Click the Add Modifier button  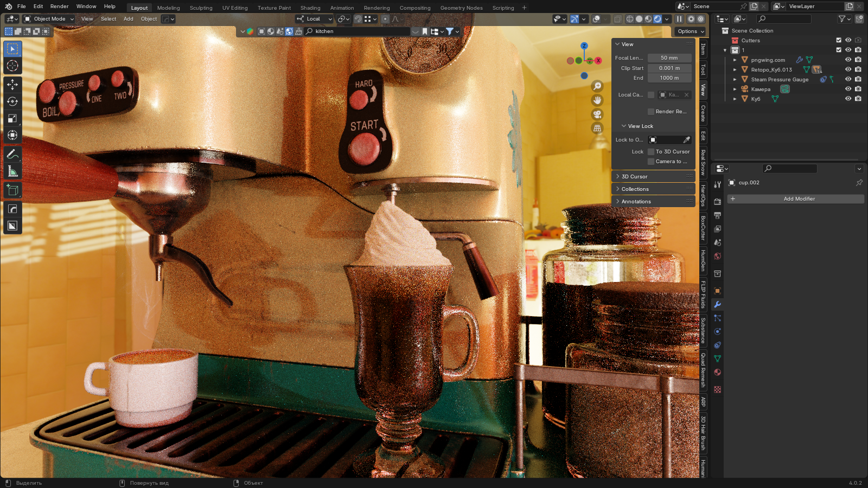[x=799, y=199]
